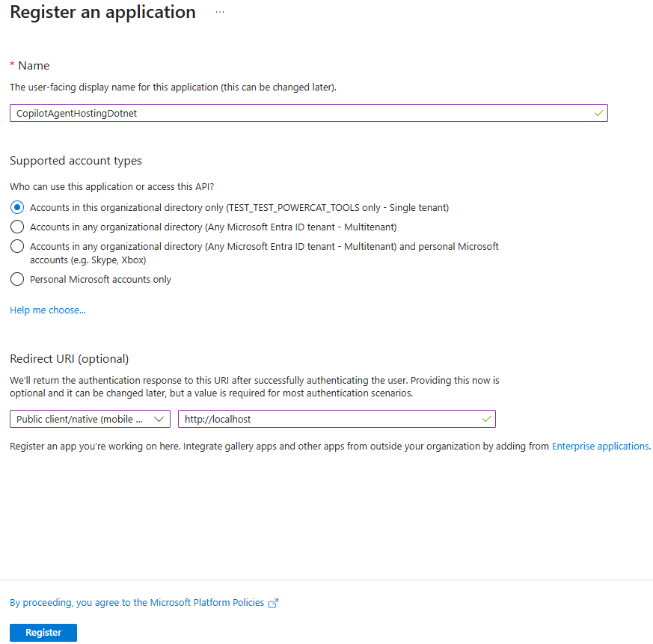Click the Register an application page heading
The image size is (653, 644).
103,13
